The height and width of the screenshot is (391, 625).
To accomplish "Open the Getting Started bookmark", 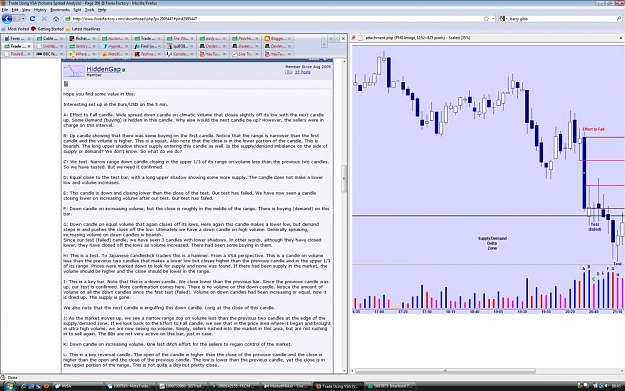I will coord(47,29).
